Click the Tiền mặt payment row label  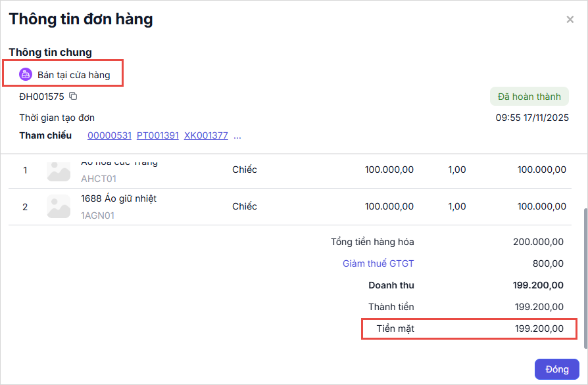(395, 328)
